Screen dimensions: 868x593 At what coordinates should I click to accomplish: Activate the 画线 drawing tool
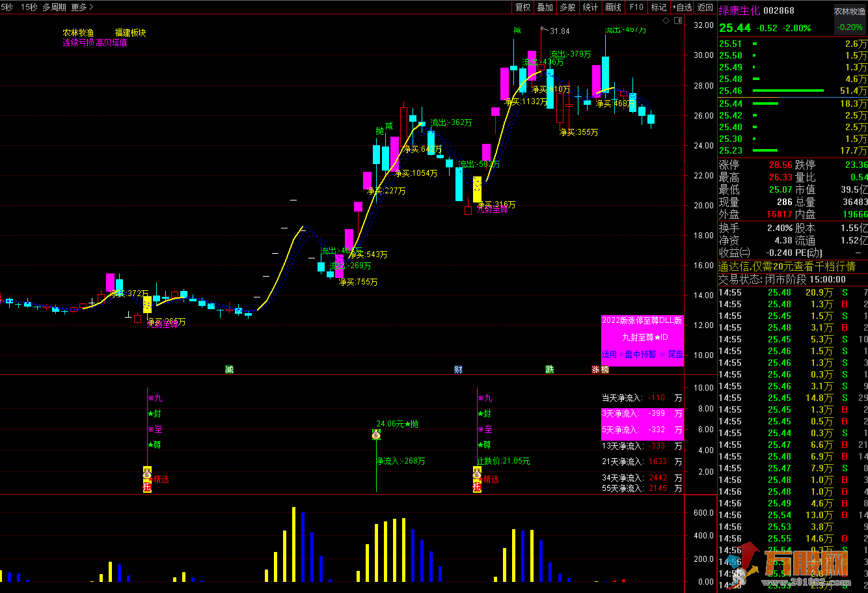pos(613,7)
